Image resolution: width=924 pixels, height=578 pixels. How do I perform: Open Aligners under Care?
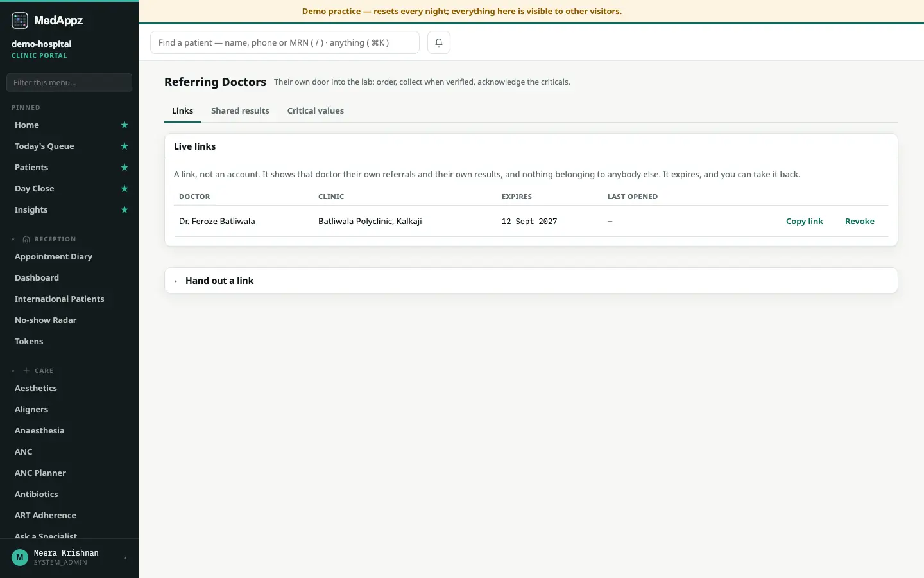point(31,410)
